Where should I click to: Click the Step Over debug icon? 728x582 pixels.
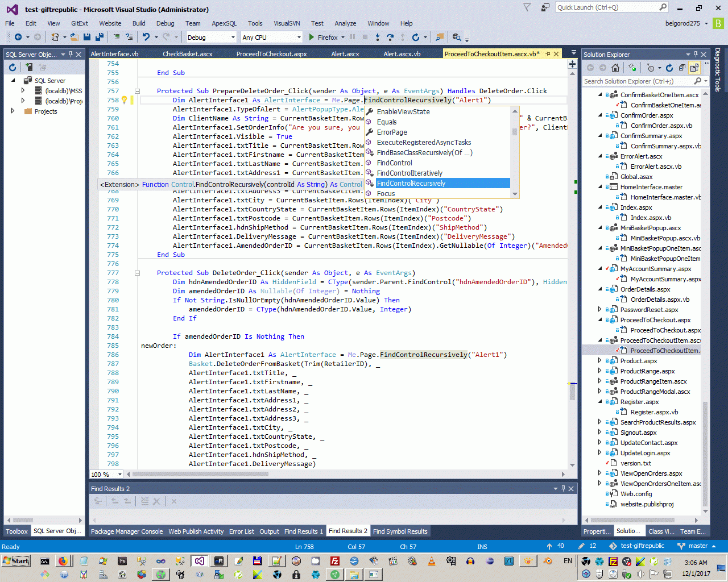(x=390, y=37)
